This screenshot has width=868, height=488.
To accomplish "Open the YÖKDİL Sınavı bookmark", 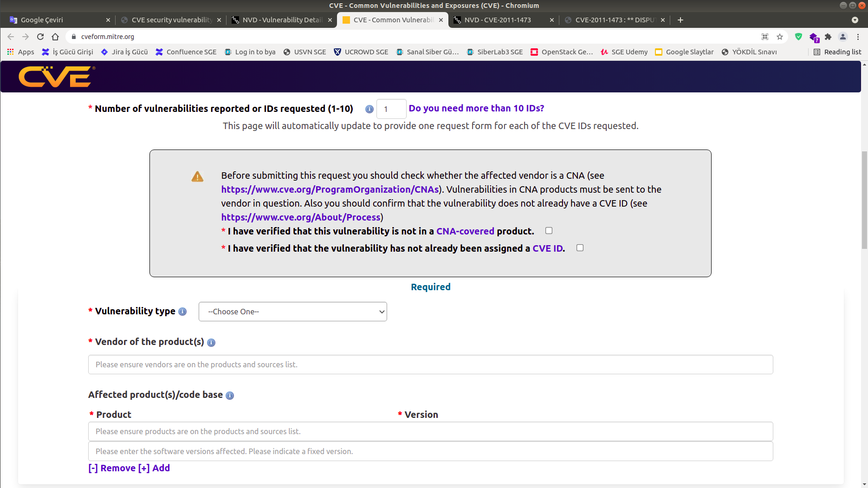I will [750, 52].
